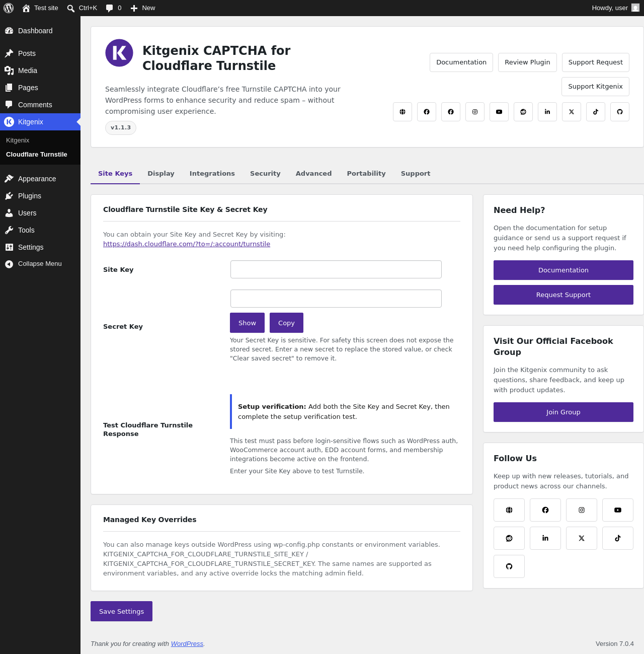The width and height of the screenshot is (644, 654).
Task: Select the highlighted top-level Kitgenix sidebar menu
Action: point(40,122)
